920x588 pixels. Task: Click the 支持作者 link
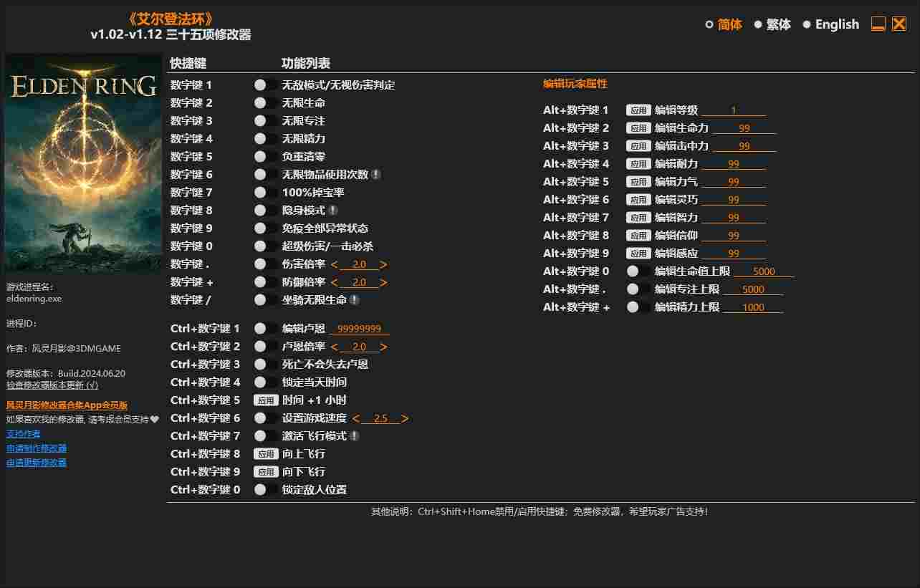point(24,433)
